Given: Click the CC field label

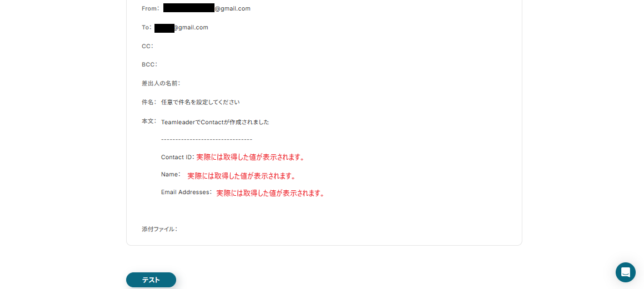Looking at the screenshot, I should [147, 47].
